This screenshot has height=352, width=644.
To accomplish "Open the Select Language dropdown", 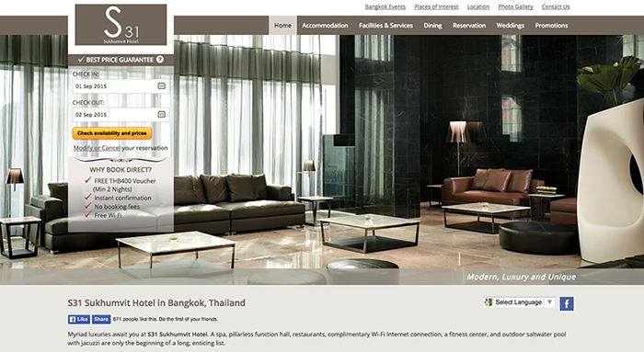I will (x=519, y=302).
